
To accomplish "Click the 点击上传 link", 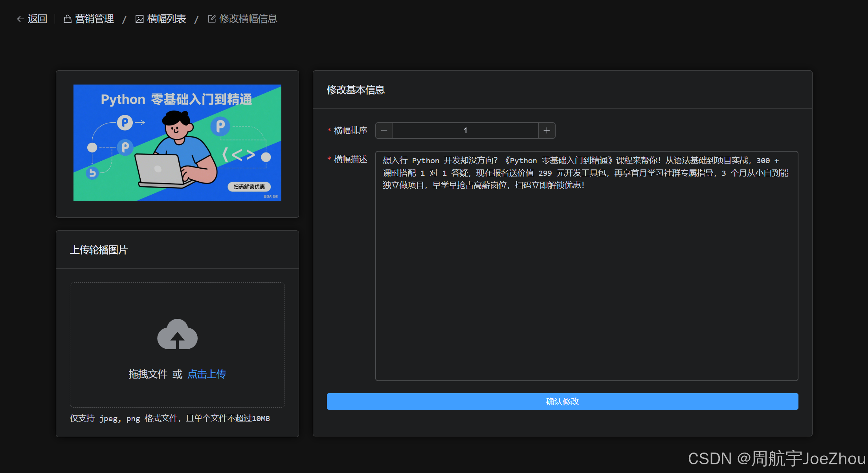I will (207, 374).
